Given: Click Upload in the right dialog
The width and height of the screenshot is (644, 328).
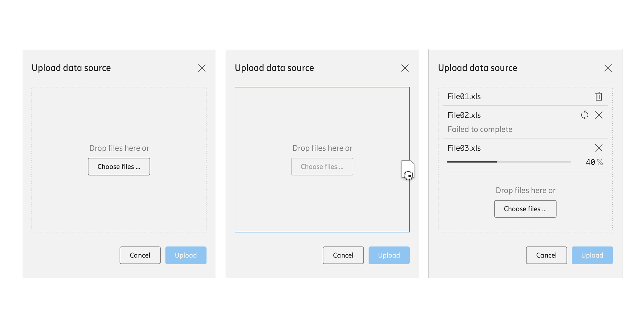Looking at the screenshot, I should point(592,255).
